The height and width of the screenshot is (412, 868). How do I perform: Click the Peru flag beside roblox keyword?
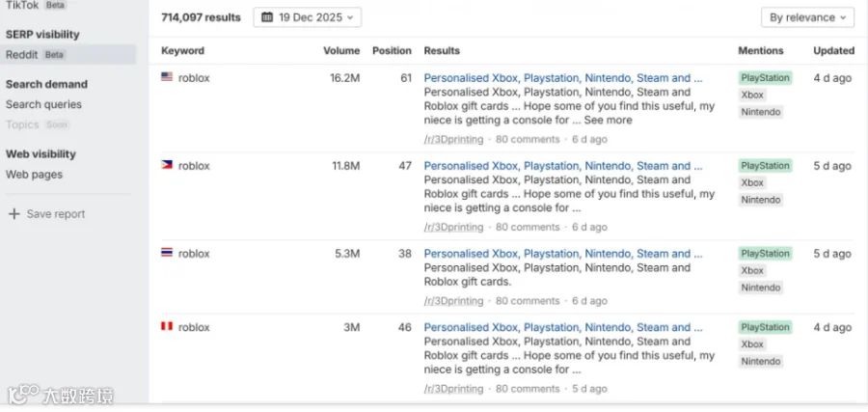[167, 327]
